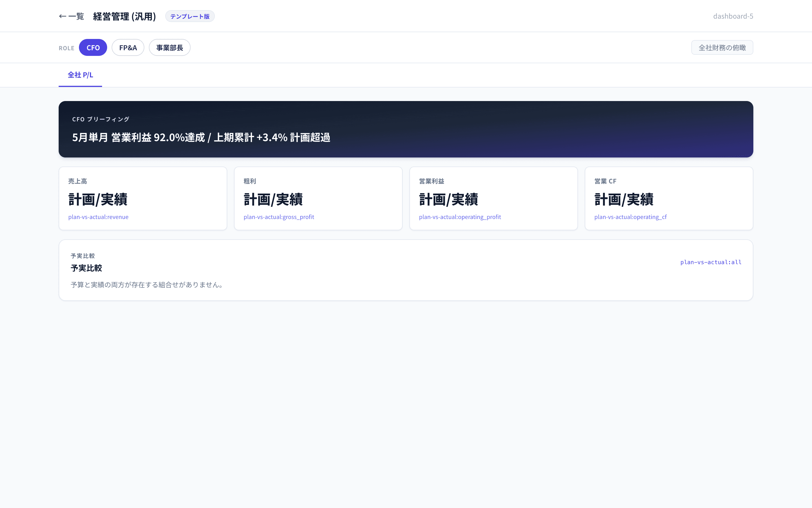Image resolution: width=812 pixels, height=508 pixels.
Task: Click the ROLE label
Action: (x=67, y=48)
